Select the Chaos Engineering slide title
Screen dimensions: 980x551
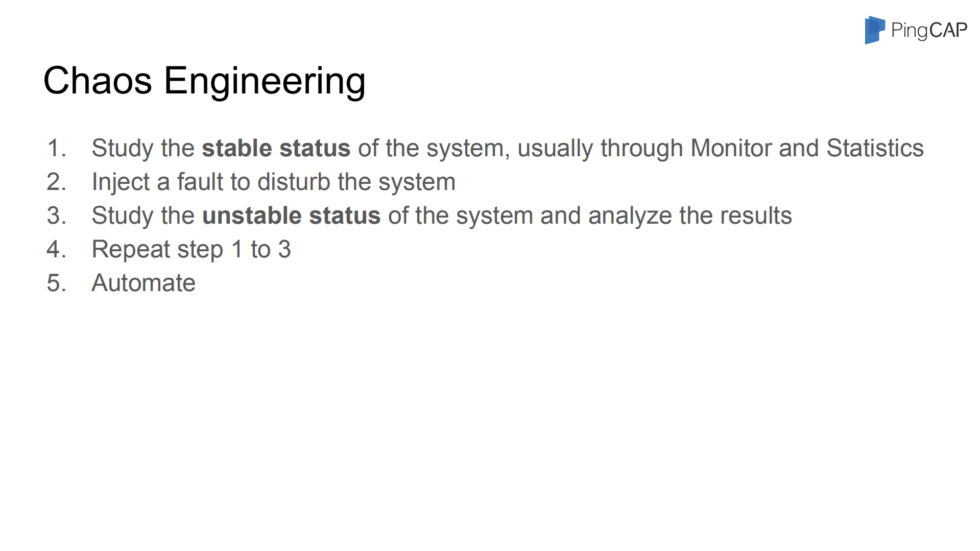click(x=204, y=81)
